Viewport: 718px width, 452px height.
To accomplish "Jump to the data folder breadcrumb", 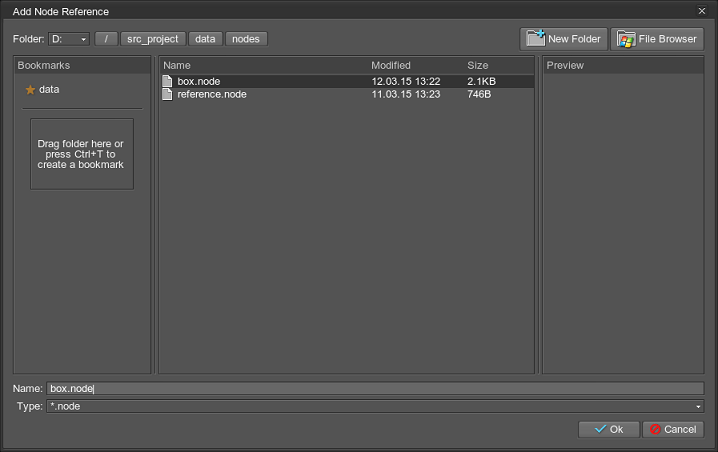I will (x=205, y=39).
